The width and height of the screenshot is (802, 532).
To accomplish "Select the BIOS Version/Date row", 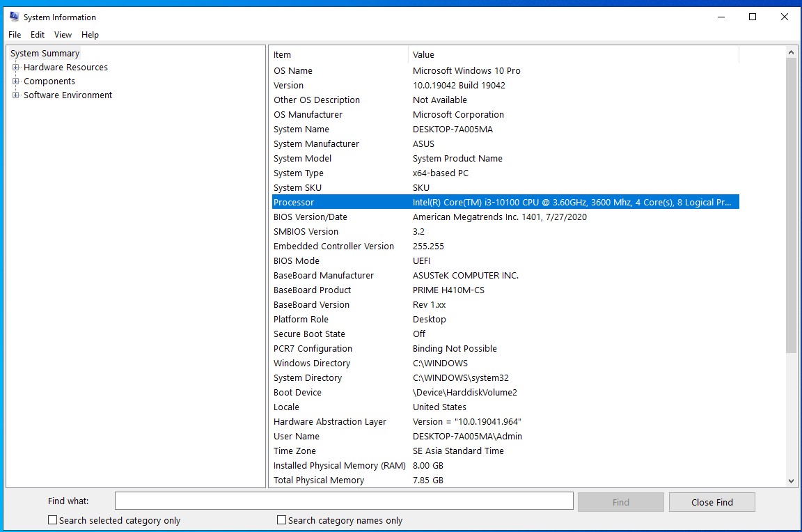I will [x=310, y=217].
